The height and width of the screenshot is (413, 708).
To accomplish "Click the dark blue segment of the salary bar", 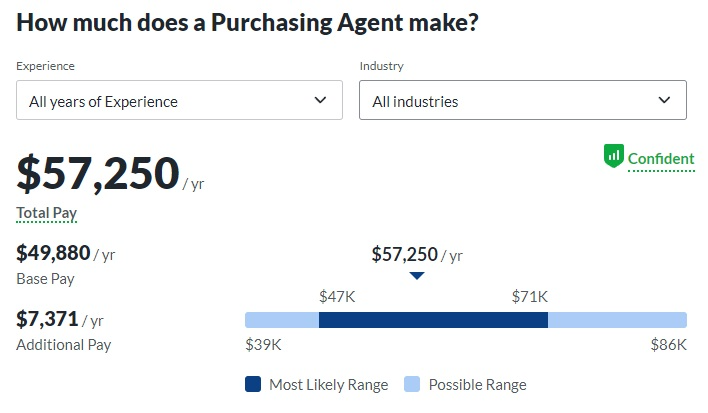I will point(433,320).
